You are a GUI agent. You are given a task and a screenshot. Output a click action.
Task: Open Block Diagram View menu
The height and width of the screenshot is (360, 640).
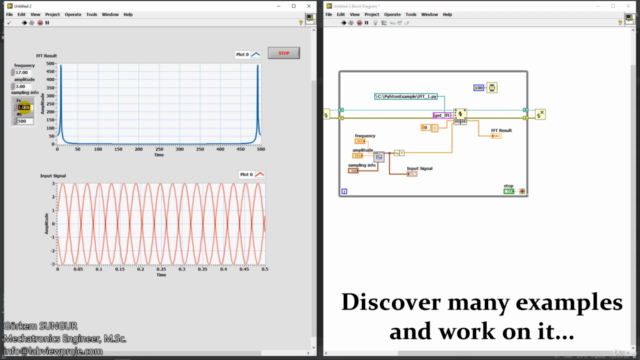pyautogui.click(x=354, y=14)
